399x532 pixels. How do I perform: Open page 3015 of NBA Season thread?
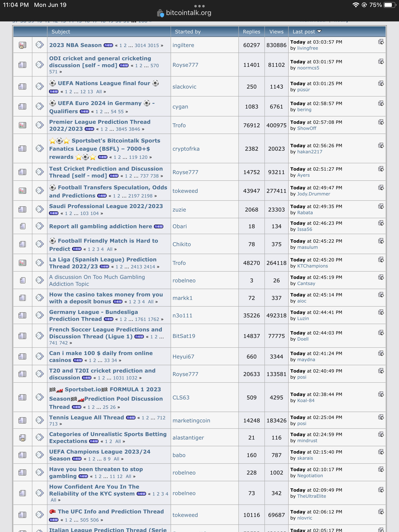[x=153, y=46]
